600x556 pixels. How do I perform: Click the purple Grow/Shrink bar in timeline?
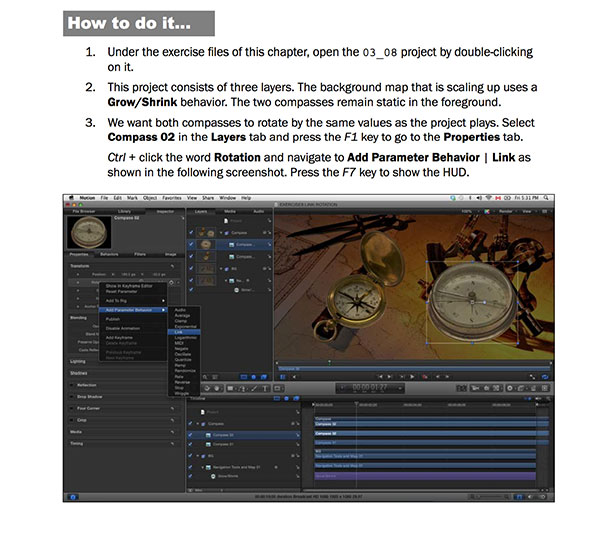425,476
